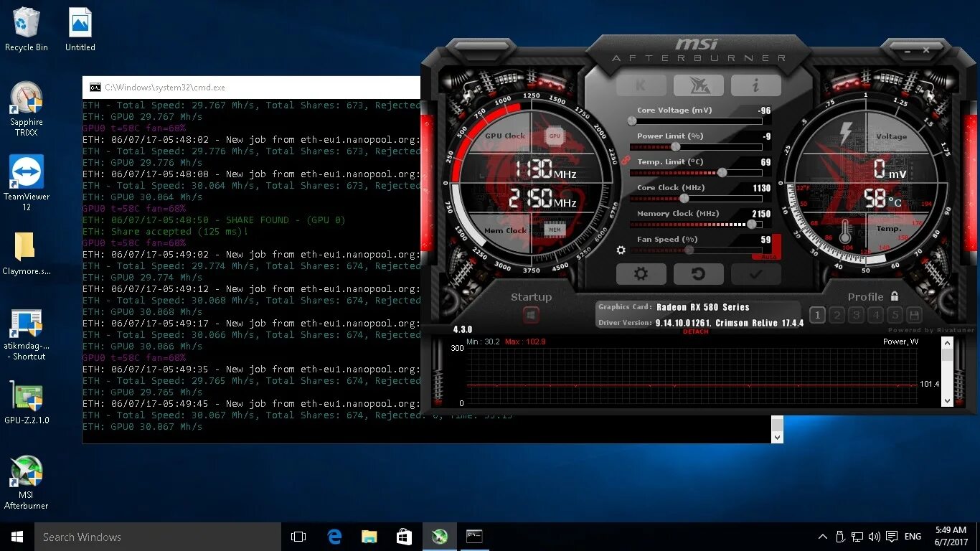The height and width of the screenshot is (551, 980).
Task: Switch to cmd taskbar button
Action: click(474, 537)
